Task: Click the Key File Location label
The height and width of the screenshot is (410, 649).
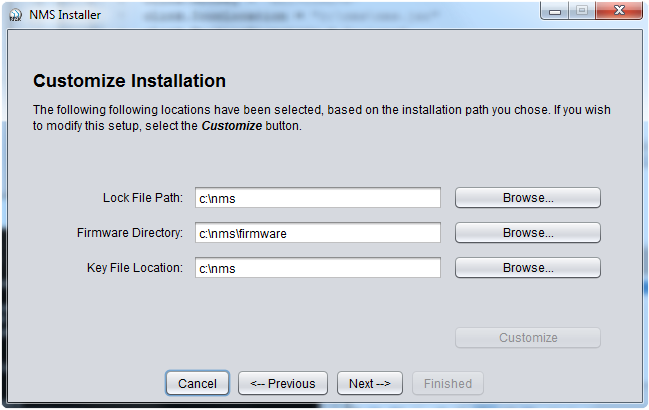Action: [135, 268]
